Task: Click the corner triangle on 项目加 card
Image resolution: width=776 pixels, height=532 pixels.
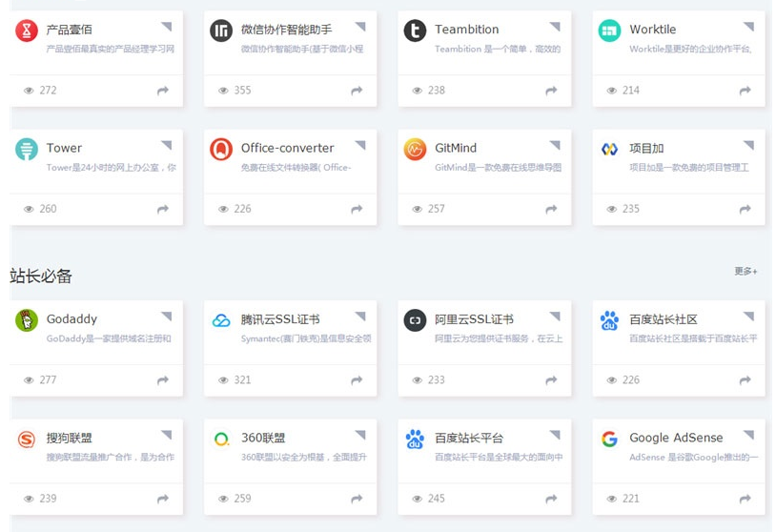Action: click(x=749, y=144)
